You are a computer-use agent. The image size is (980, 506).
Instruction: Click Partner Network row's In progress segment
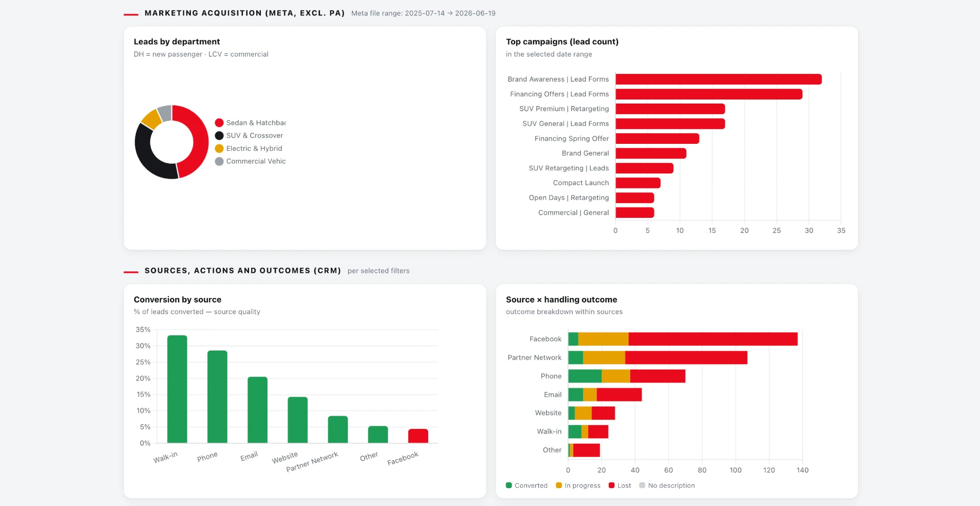(x=604, y=358)
